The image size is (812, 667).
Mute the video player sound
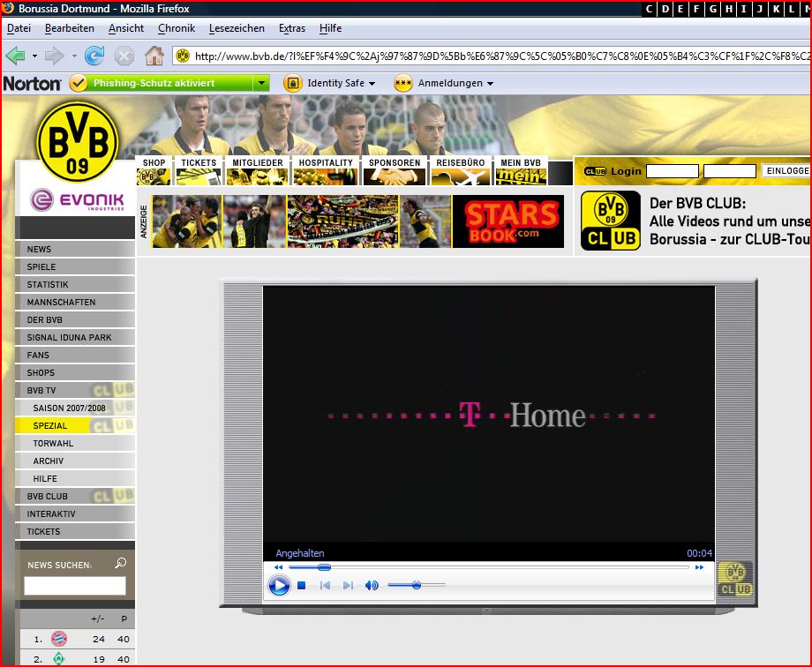point(372,585)
